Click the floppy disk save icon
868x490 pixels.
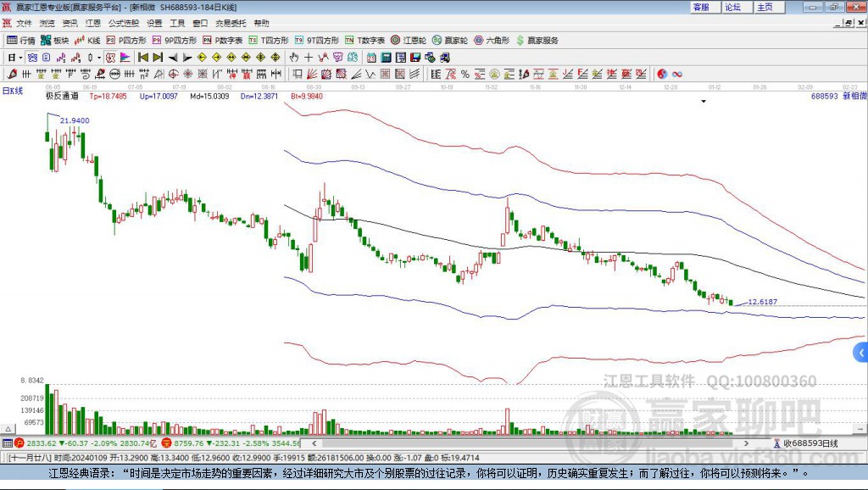point(415,57)
